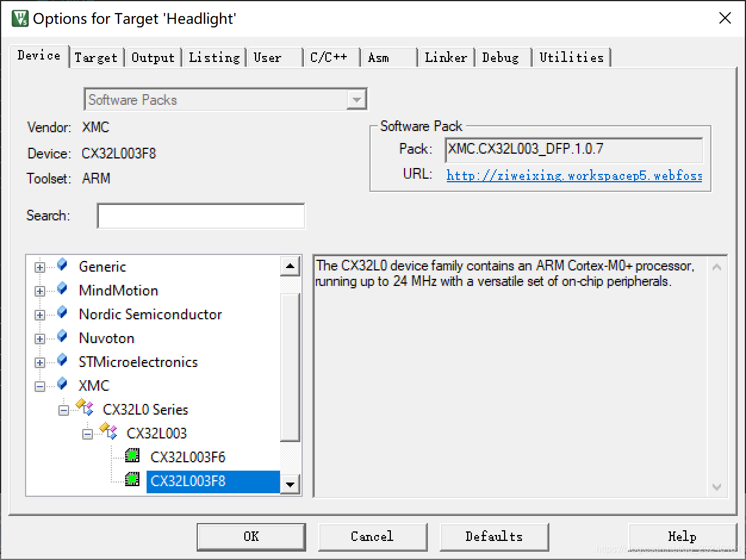This screenshot has height=560, width=746.
Task: Click into the device Search field
Action: click(201, 216)
